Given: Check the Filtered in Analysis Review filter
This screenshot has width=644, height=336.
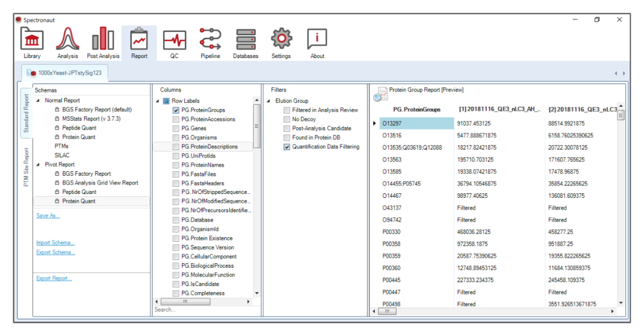Looking at the screenshot, I should 287,110.
